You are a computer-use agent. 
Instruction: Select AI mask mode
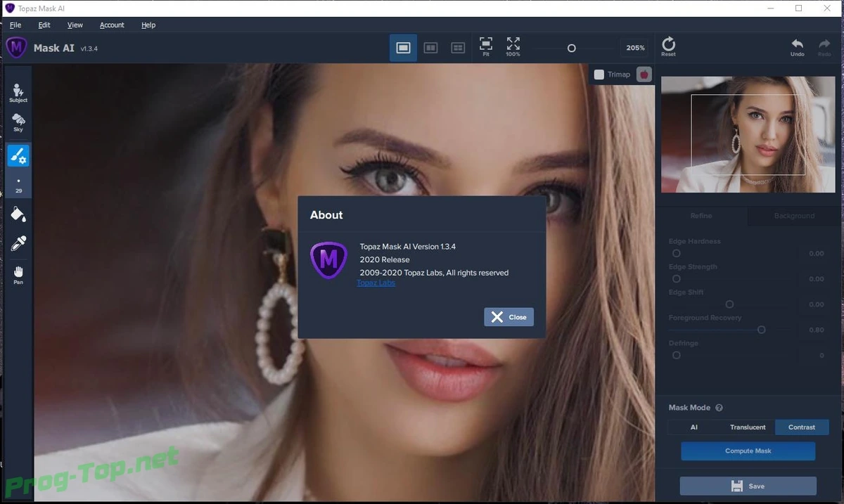coord(693,427)
